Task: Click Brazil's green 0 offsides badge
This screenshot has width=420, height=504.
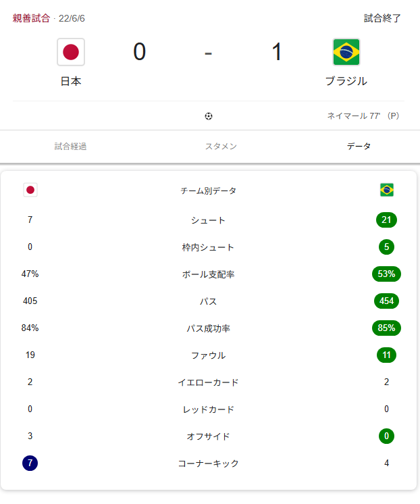Action: (387, 436)
